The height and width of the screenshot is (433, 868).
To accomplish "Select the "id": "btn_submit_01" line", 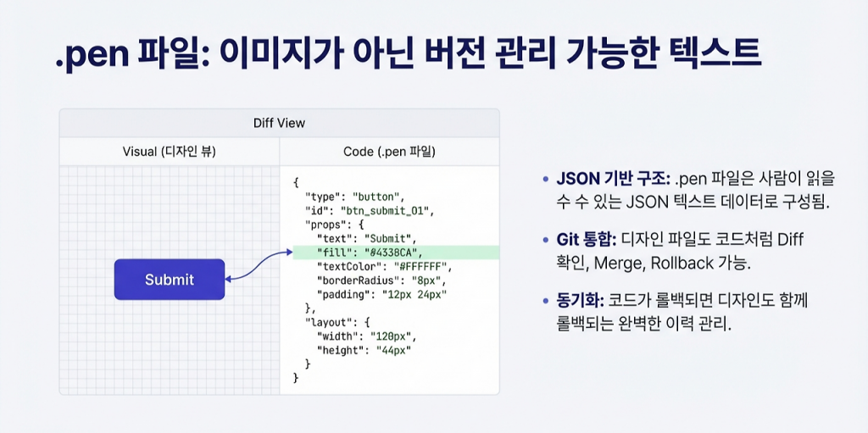I will tap(367, 210).
